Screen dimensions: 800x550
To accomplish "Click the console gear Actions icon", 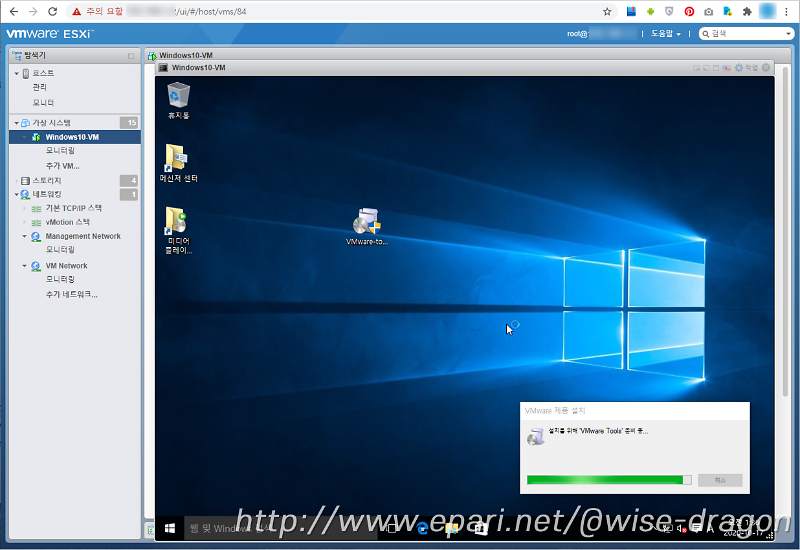I will click(x=739, y=67).
